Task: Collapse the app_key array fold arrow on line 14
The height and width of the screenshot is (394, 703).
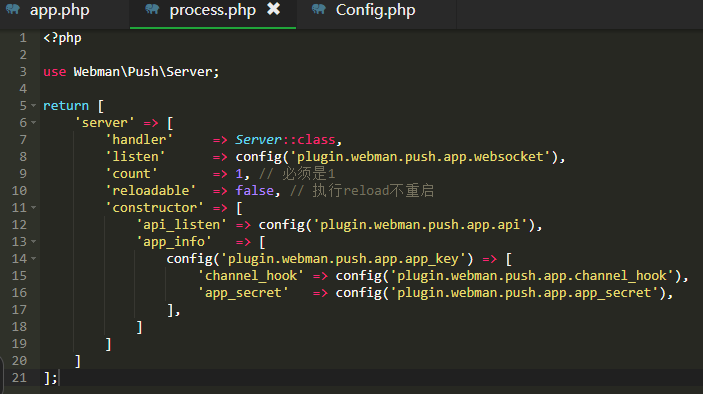Action: (x=34, y=259)
